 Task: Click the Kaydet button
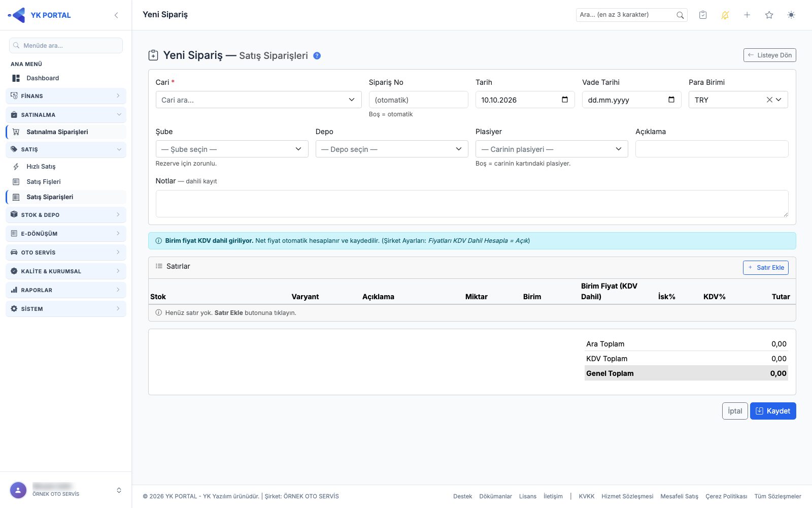[773, 411]
